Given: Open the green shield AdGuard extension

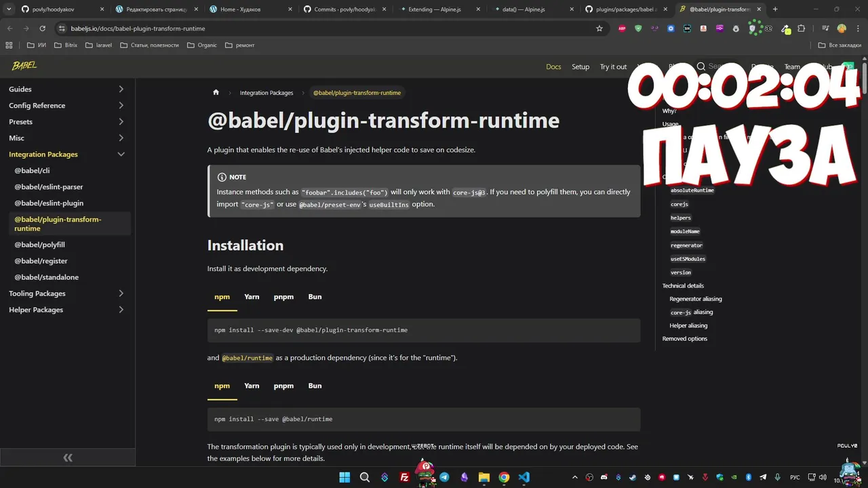Looking at the screenshot, I should [638, 28].
